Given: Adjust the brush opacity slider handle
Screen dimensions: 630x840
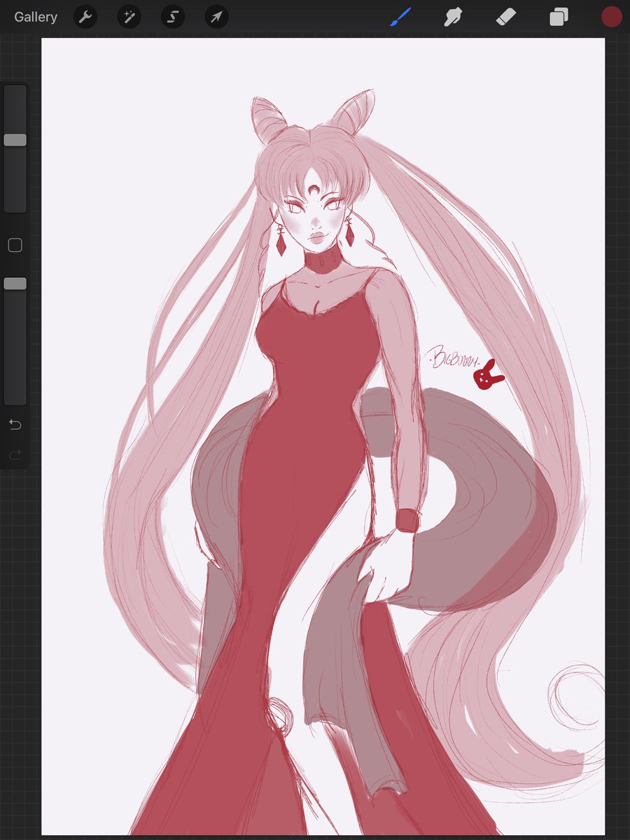Looking at the screenshot, I should pos(15,283).
